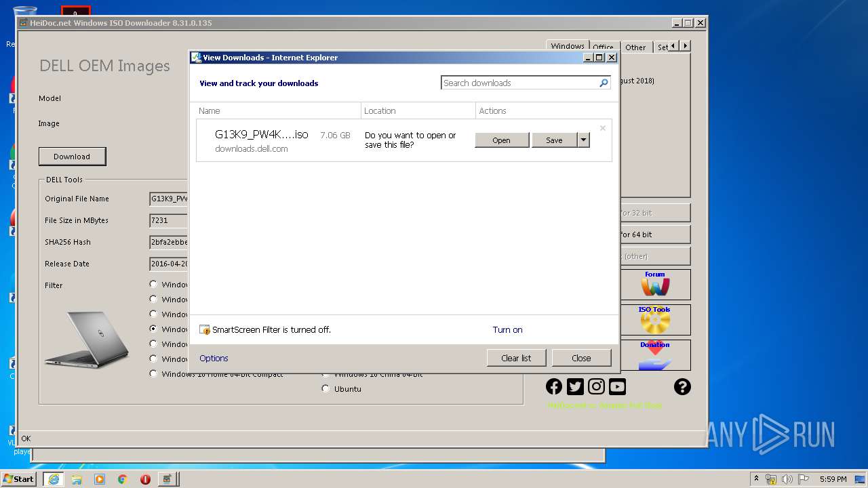
Task: Open the Donation heart icon
Action: click(x=655, y=355)
